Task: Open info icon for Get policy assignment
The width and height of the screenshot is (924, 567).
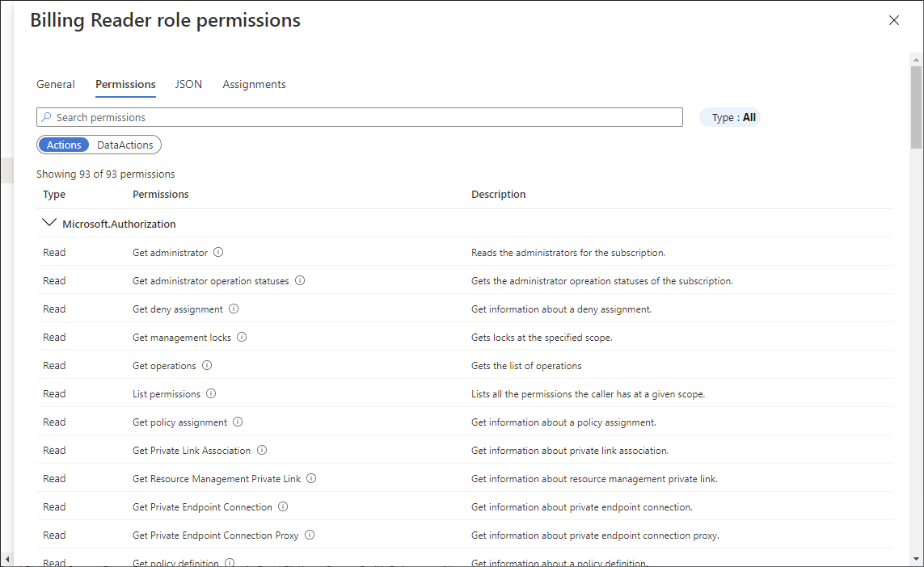Action: 238,422
